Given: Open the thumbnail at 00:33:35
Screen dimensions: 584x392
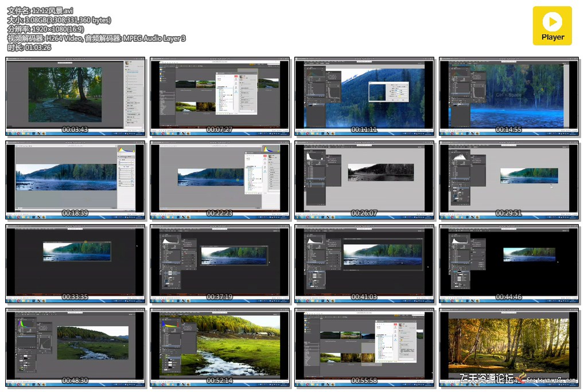Looking at the screenshot, I should pos(75,264).
